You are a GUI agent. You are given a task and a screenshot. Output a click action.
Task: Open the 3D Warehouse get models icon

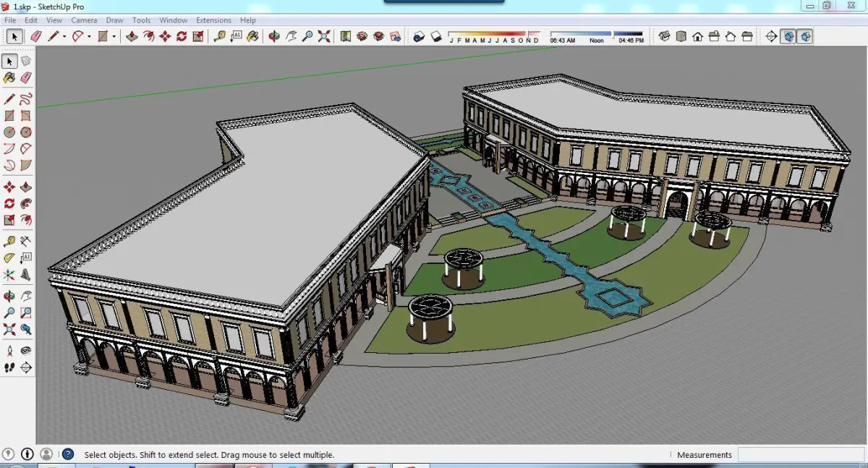pos(362,36)
